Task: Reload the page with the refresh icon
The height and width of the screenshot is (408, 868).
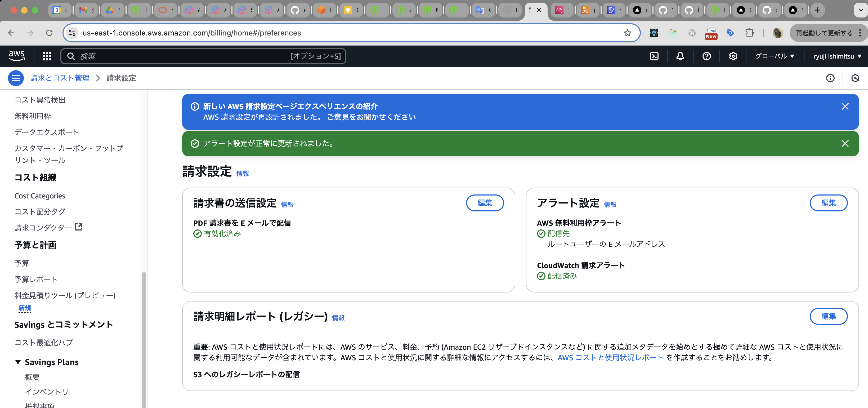Action: pyautogui.click(x=50, y=33)
